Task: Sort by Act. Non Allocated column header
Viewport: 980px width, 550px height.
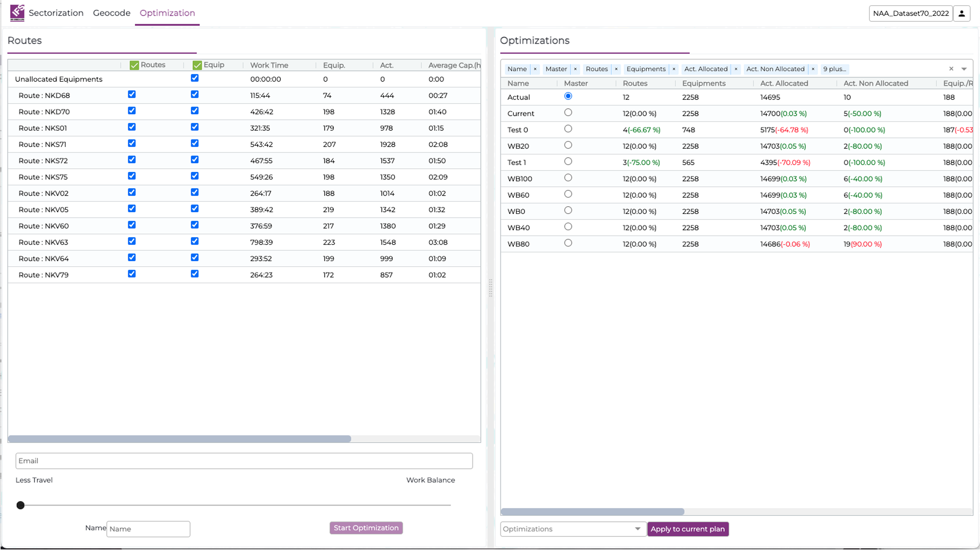Action: click(876, 83)
